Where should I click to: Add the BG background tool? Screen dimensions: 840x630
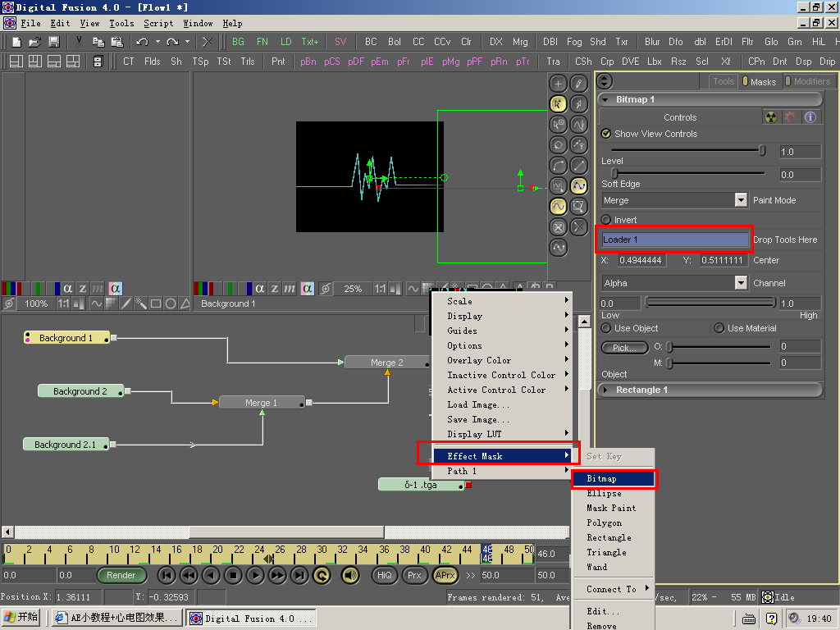238,42
